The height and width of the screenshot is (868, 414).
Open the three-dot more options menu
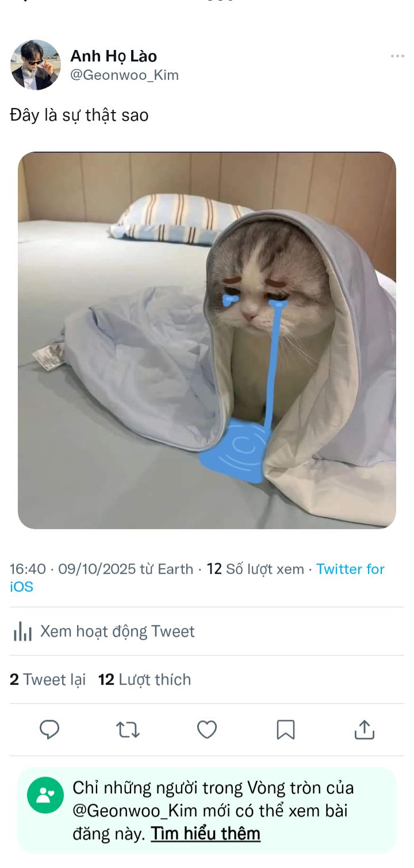click(x=397, y=56)
